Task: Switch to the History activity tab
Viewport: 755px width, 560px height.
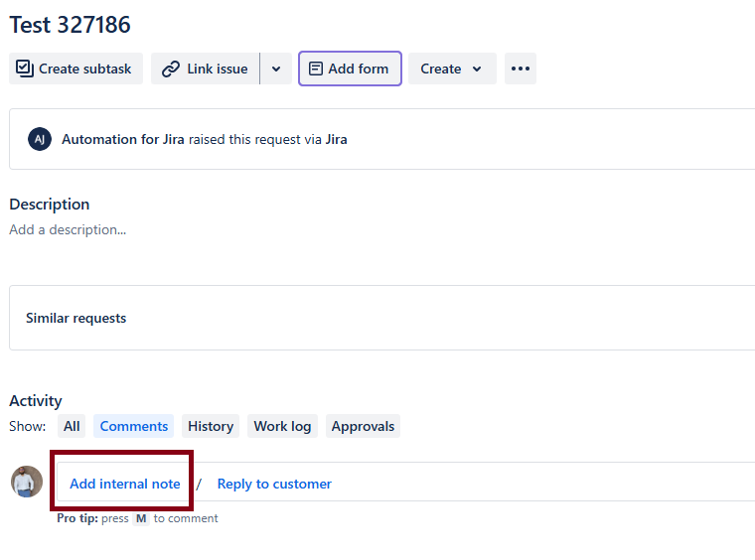Action: pyautogui.click(x=211, y=426)
